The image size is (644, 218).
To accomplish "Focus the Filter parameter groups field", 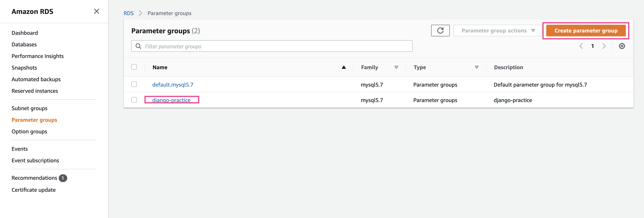I will pos(275,46).
